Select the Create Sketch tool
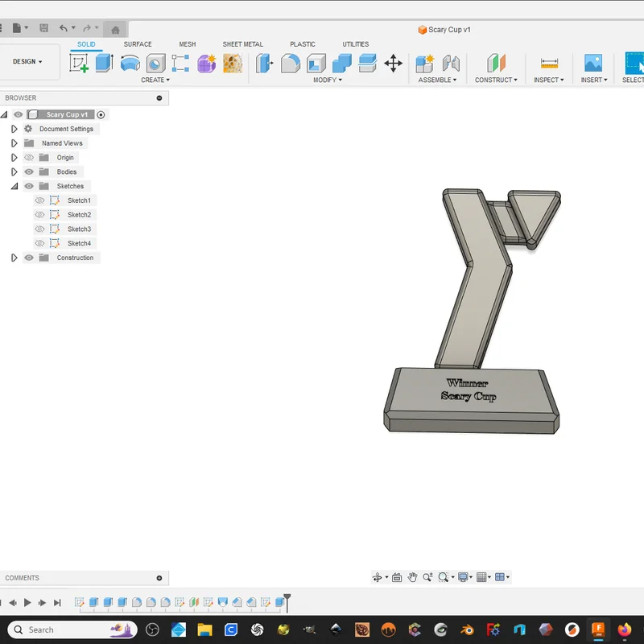 coord(79,64)
